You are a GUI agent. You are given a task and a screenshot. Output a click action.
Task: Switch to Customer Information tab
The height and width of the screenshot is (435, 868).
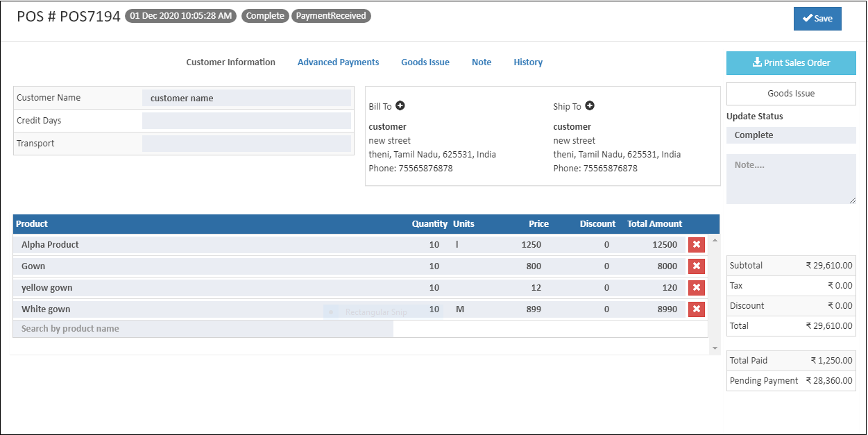point(230,62)
